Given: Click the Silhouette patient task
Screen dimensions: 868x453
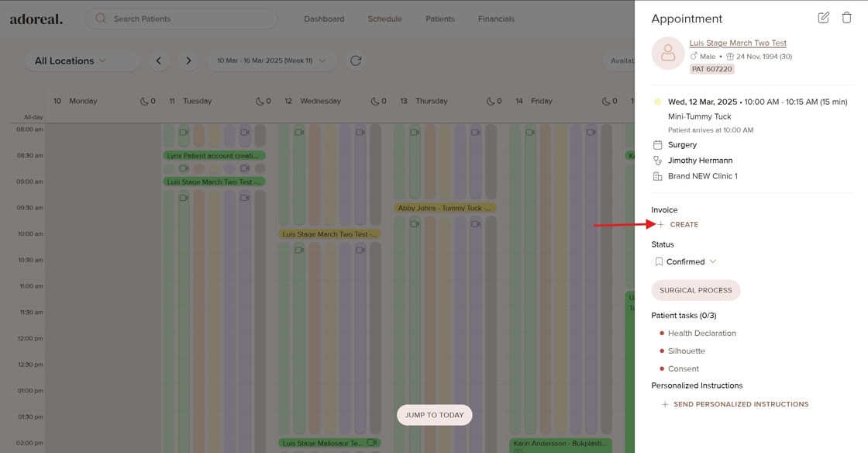Looking at the screenshot, I should 687,351.
